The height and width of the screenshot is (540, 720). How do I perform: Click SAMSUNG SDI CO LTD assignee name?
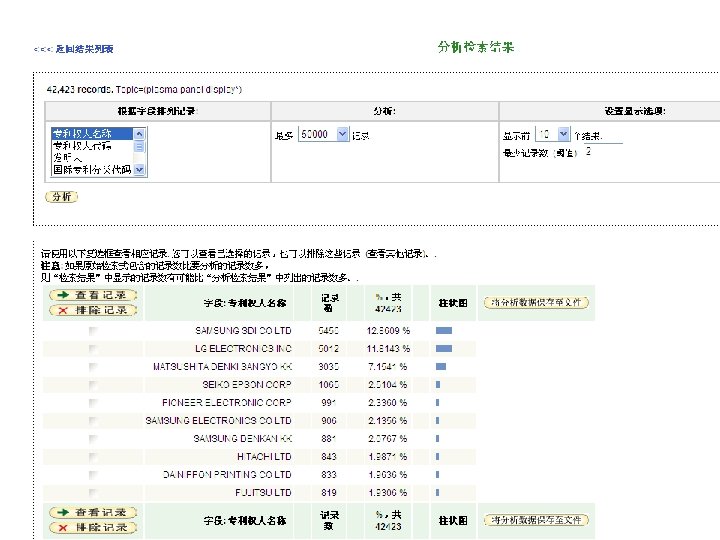coord(243,331)
